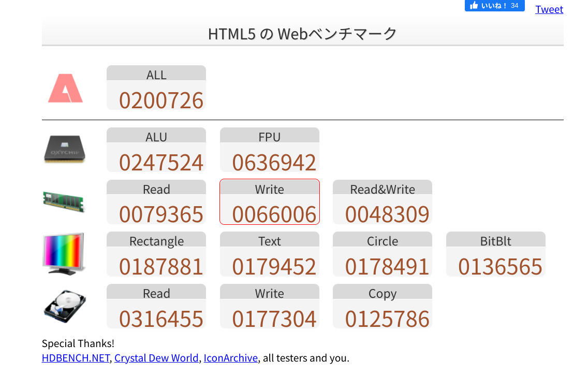Image resolution: width=588 pixels, height=374 pixels.
Task: Start the disk Copy benchmark
Action: 383,307
